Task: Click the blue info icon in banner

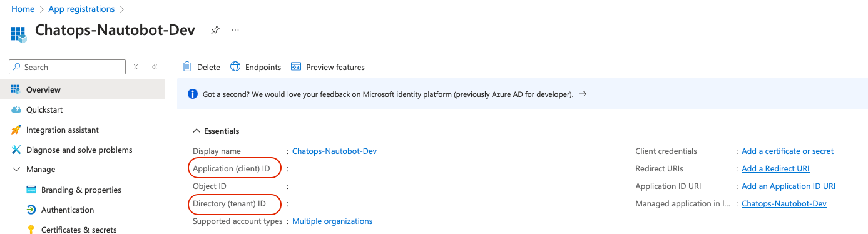Action: point(193,94)
